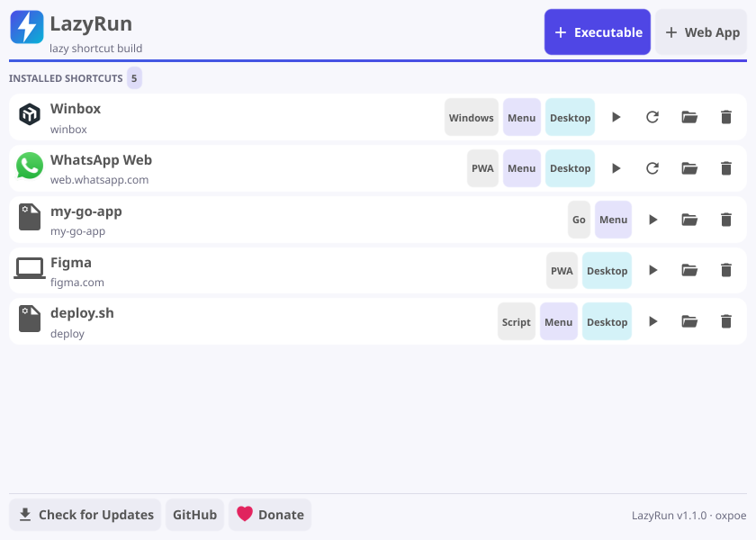Toggle the Menu tag on Winbox
This screenshot has width=756, height=540.
tap(522, 117)
